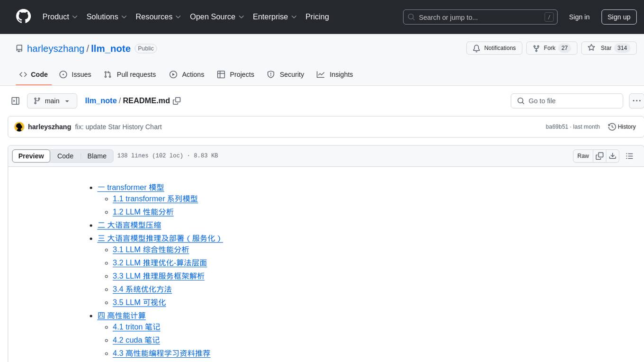Open more file actions menu
The width and height of the screenshot is (644, 362).
click(x=636, y=101)
